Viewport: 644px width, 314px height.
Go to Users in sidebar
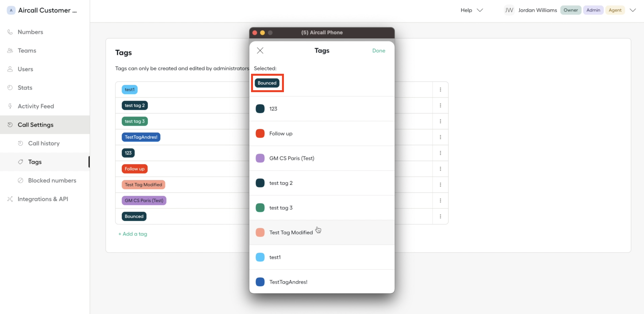click(25, 69)
